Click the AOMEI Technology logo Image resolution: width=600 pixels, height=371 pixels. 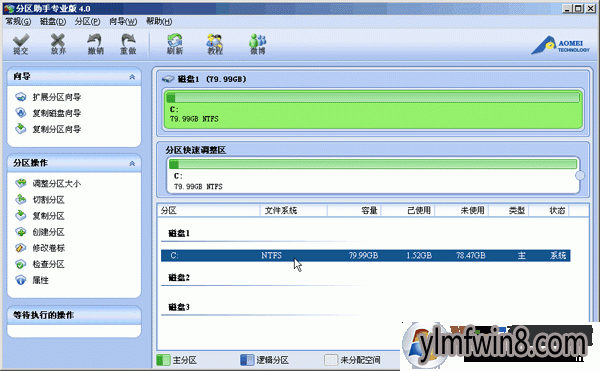(561, 45)
